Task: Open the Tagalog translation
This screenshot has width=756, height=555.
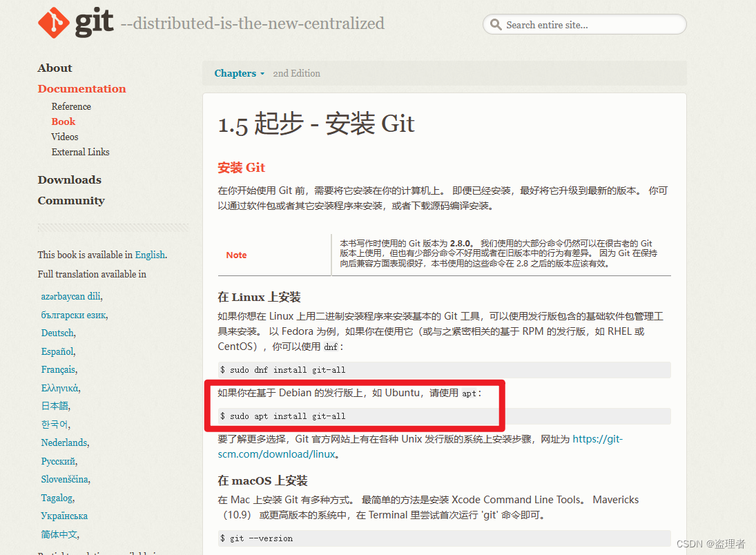Action: tap(57, 498)
